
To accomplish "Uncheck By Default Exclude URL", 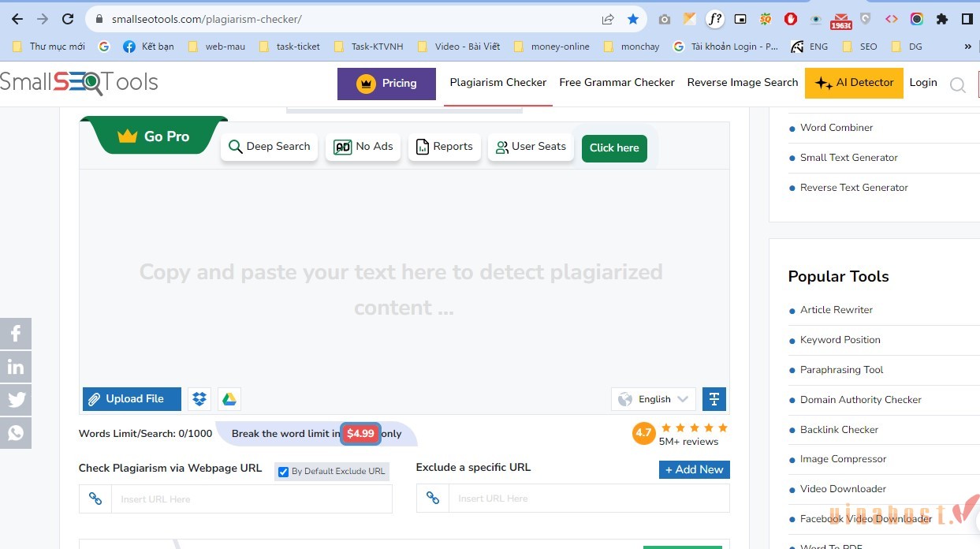I will (283, 471).
